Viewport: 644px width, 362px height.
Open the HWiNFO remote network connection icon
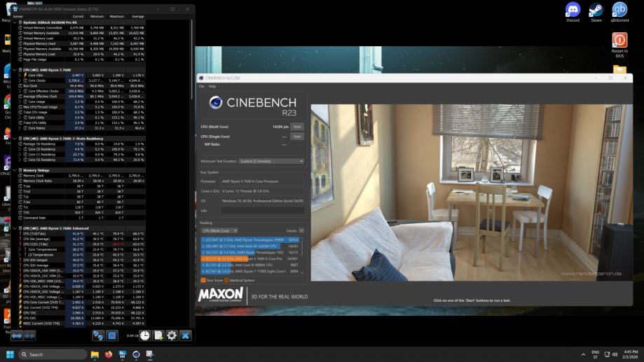pyautogui.click(x=98, y=335)
